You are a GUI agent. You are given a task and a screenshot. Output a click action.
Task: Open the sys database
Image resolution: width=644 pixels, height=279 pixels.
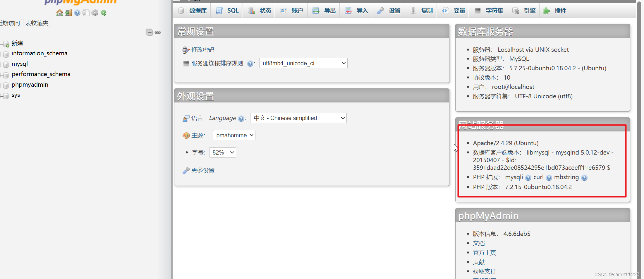[16, 95]
